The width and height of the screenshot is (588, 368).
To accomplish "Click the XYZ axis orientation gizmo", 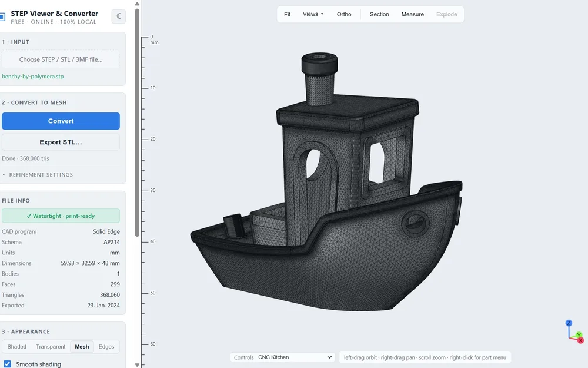I will (x=575, y=331).
